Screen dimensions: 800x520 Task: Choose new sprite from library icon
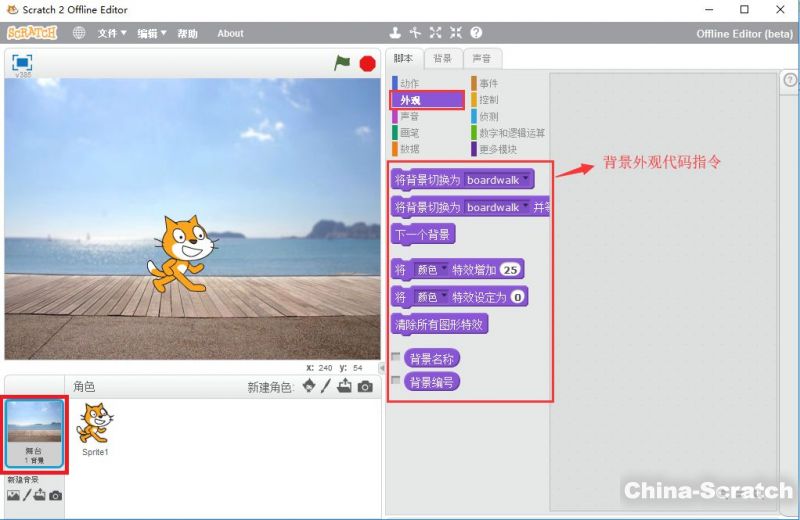click(x=309, y=387)
